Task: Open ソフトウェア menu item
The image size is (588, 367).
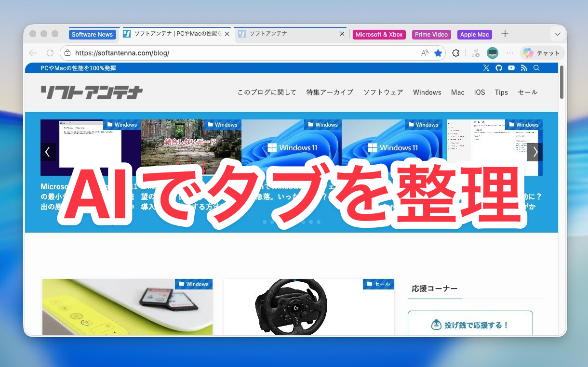Action: pyautogui.click(x=383, y=92)
